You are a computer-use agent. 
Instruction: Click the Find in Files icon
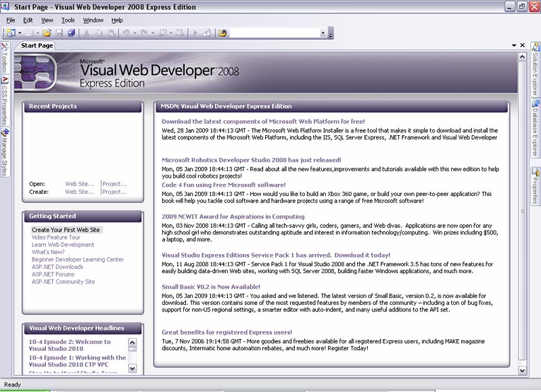tap(222, 32)
